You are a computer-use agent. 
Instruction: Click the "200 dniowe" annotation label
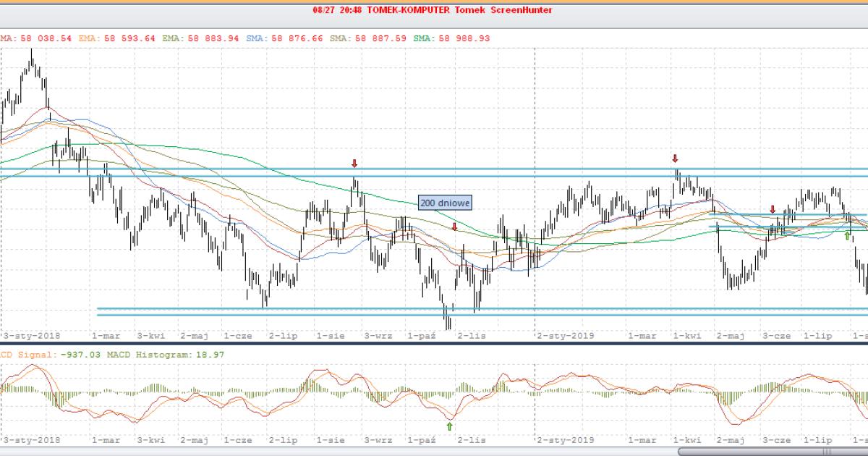click(445, 203)
